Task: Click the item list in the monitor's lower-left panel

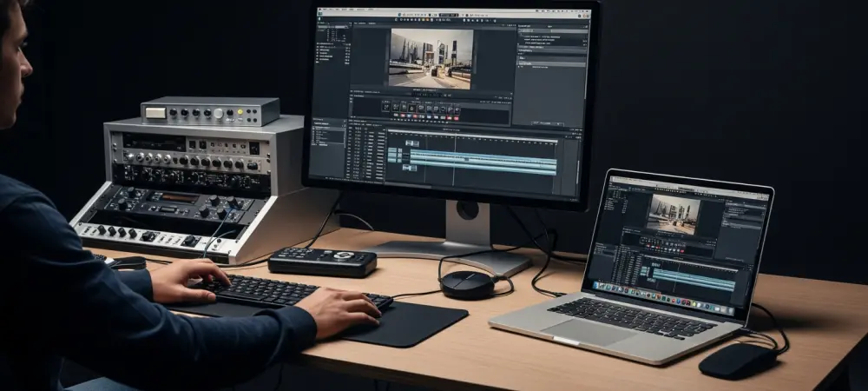Action: click(x=328, y=136)
